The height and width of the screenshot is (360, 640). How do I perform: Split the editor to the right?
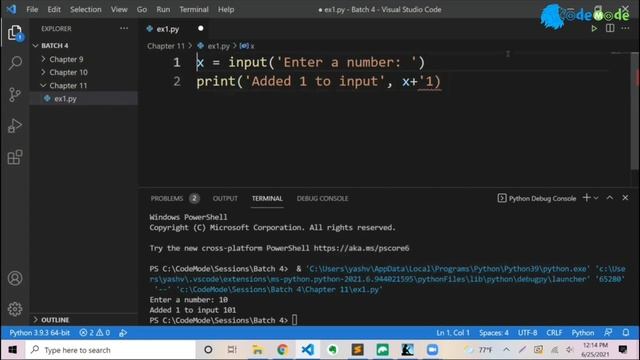tap(610, 29)
